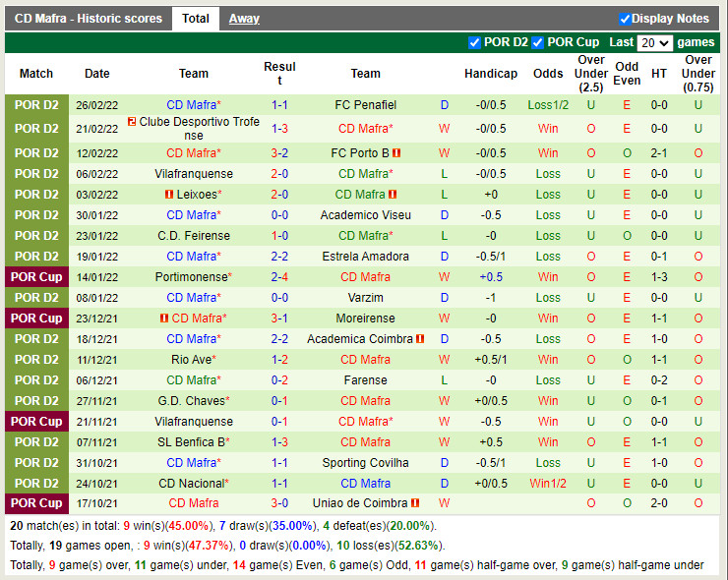Open C.D. Feirense team link
Image resolution: width=728 pixels, height=580 pixels.
[x=194, y=236]
